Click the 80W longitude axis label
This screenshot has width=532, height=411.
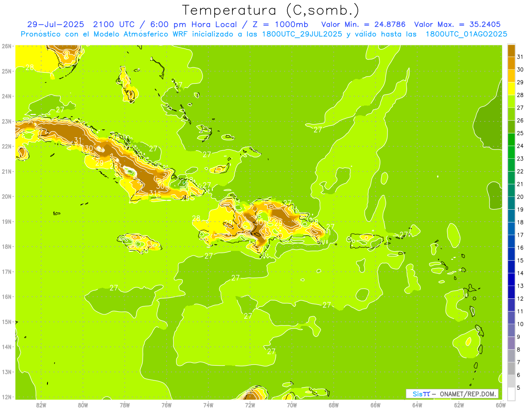tap(83, 405)
